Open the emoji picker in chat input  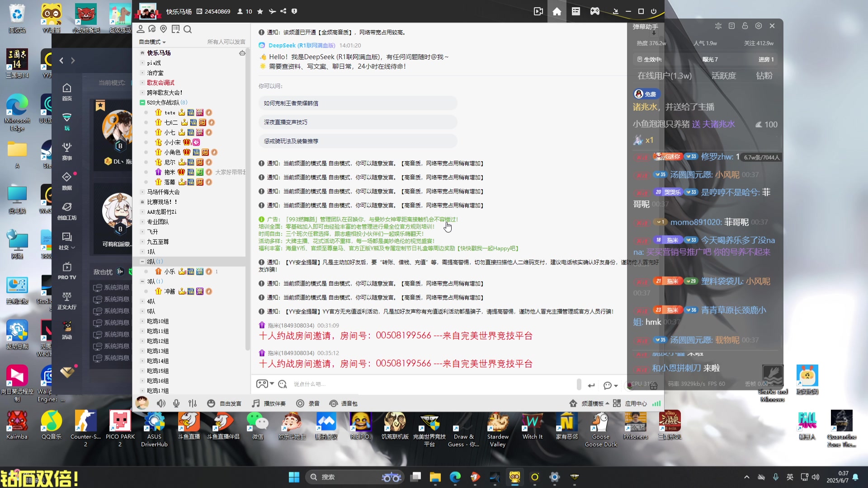[x=283, y=384]
